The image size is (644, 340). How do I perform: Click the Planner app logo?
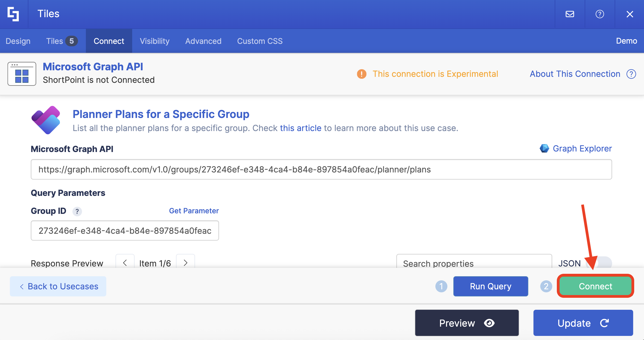click(46, 120)
